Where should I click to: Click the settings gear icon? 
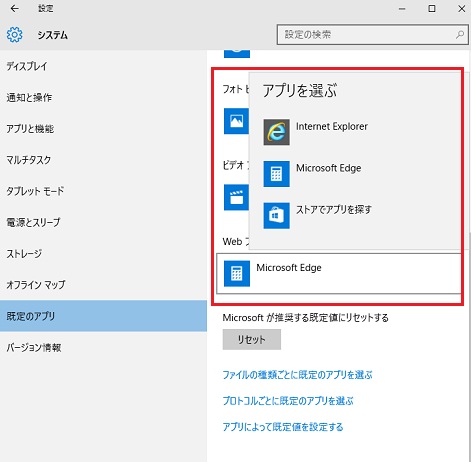(15, 35)
